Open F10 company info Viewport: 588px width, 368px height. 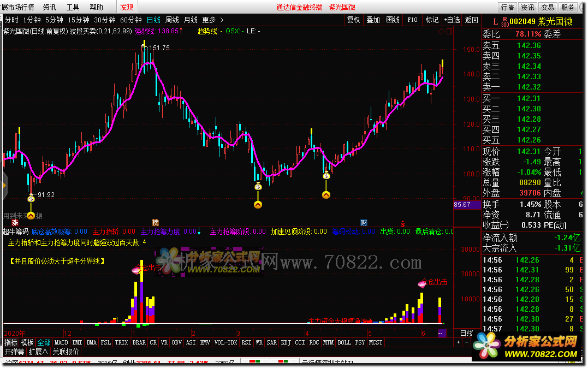(x=413, y=20)
